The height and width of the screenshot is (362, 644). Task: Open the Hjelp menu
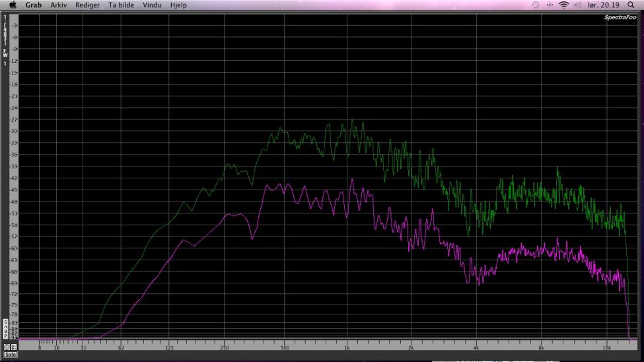pos(178,5)
